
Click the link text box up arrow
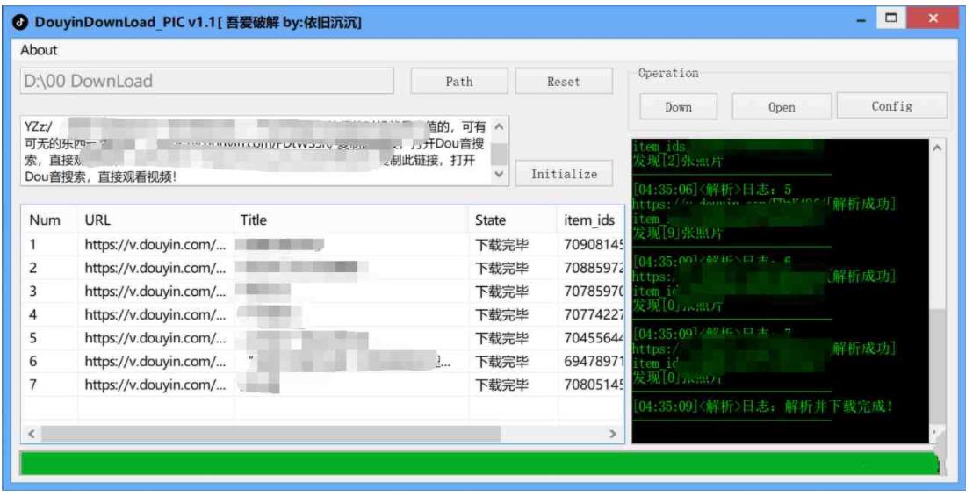click(x=500, y=126)
